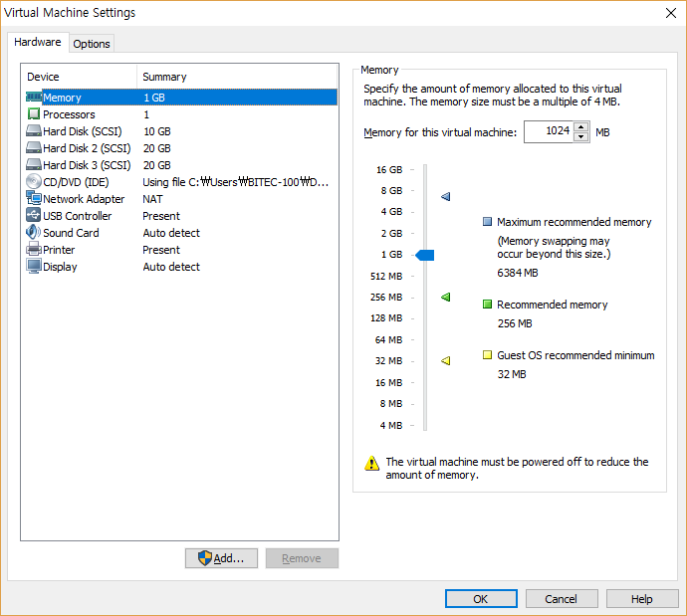Click the yellow guest OS minimum marker
The width and height of the screenshot is (687, 616).
point(446,361)
